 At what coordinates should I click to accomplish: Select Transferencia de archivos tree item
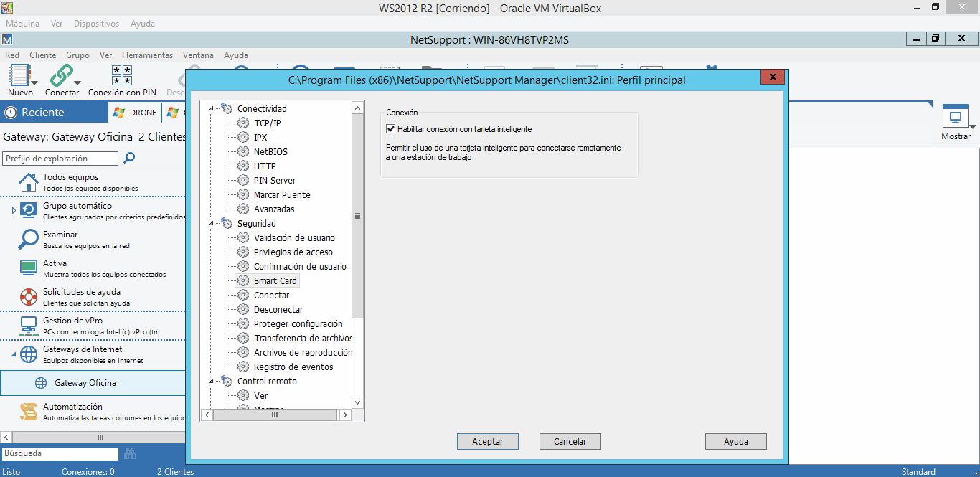tap(303, 339)
